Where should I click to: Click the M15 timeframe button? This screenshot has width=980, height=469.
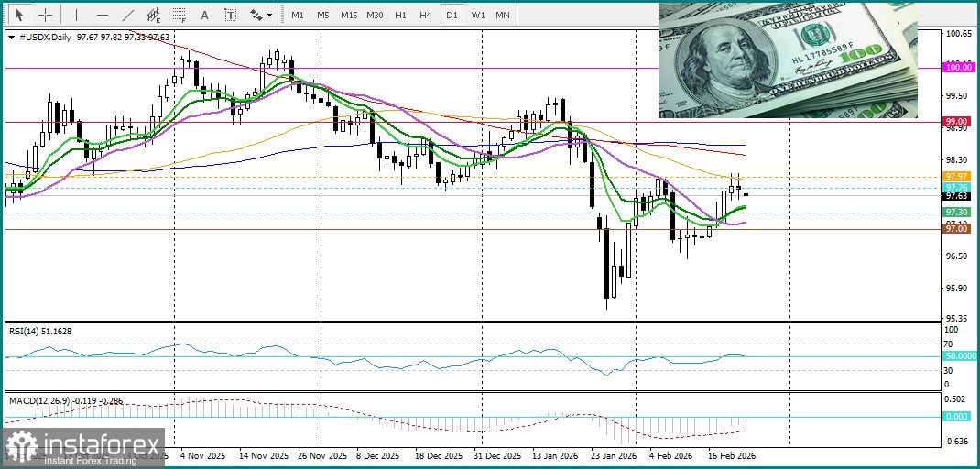click(x=348, y=16)
